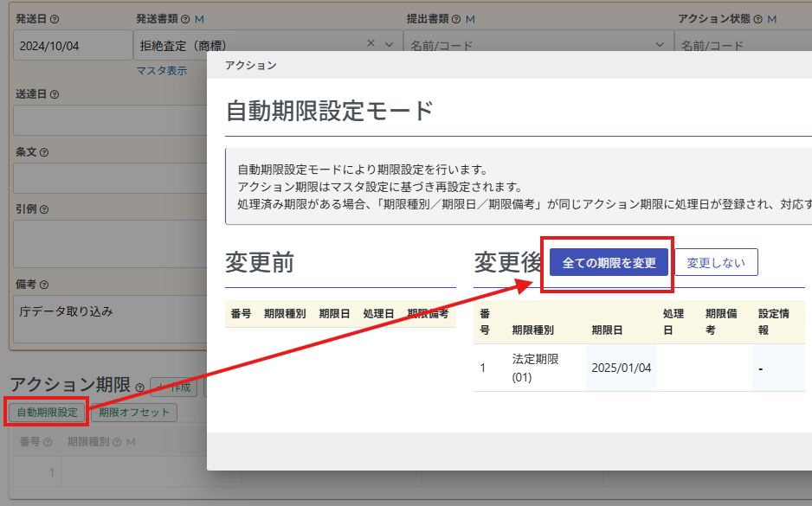Click the 発送日 date field

click(x=73, y=45)
